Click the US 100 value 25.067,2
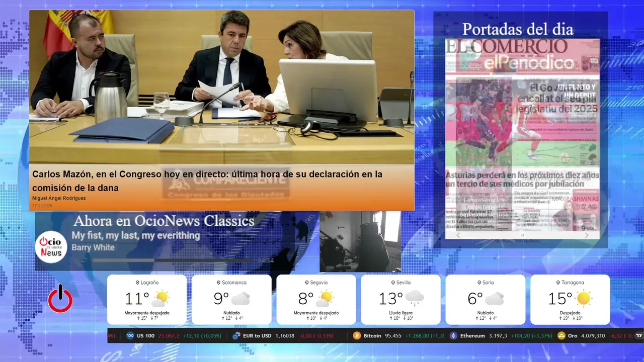 point(169,336)
